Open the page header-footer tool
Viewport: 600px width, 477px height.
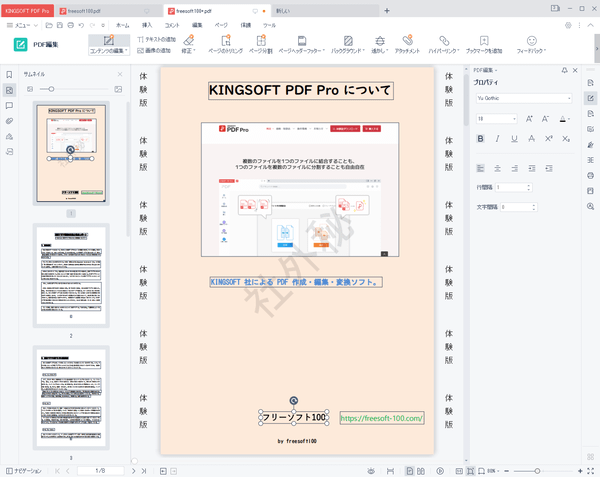click(x=302, y=44)
